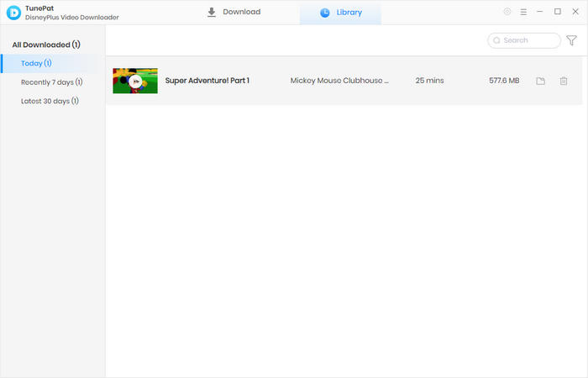The height and width of the screenshot is (378, 588).
Task: Open the hamburger menu icon
Action: [x=523, y=12]
